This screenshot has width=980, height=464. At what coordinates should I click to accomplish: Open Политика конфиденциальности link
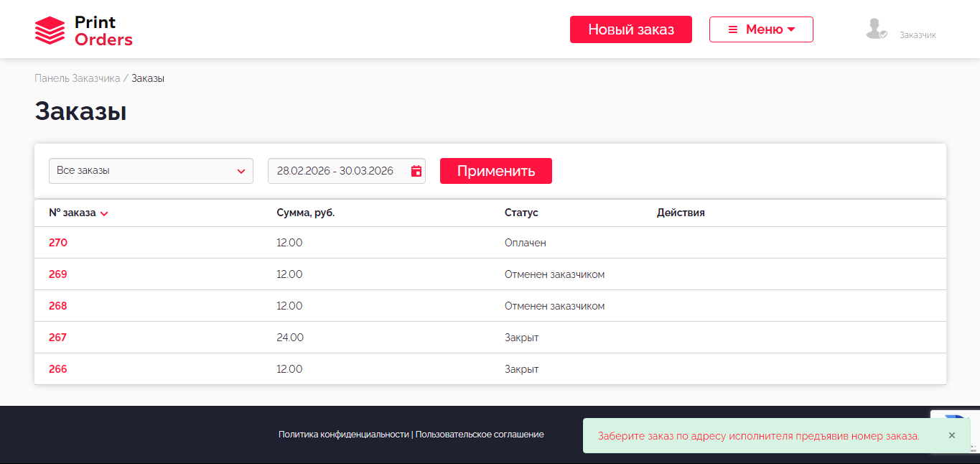343,435
